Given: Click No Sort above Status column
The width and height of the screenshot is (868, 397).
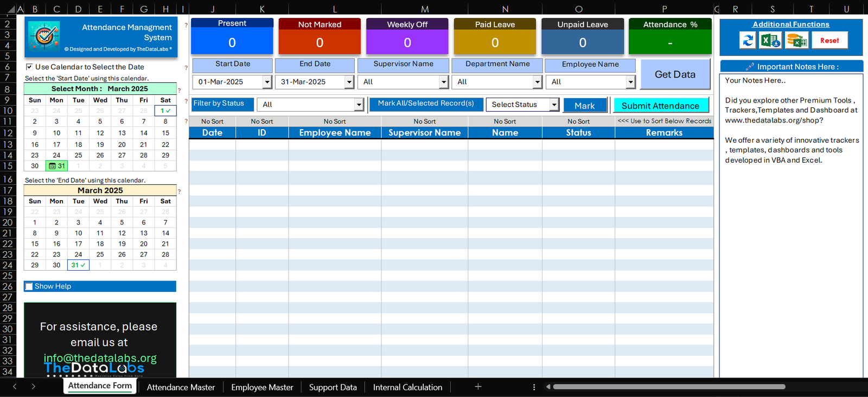Looking at the screenshot, I should click(578, 121).
